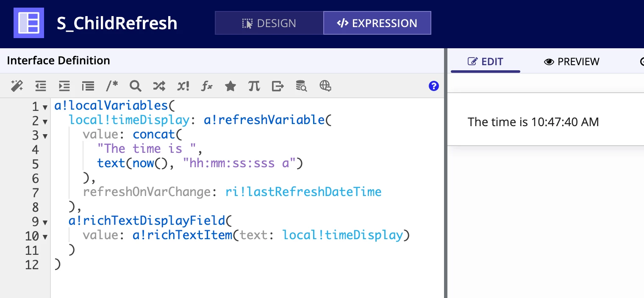Click the star icon in toolbar

pos(230,86)
